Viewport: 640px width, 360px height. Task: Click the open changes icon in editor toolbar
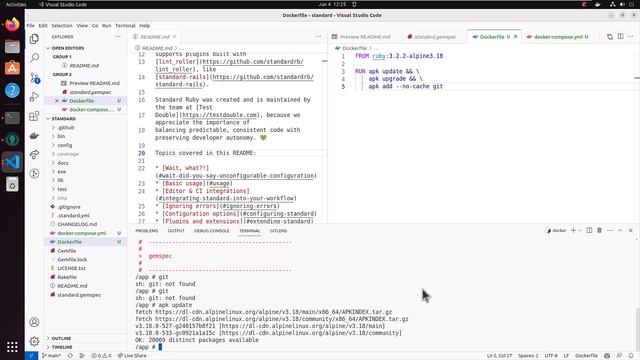pyautogui.click(x=610, y=37)
